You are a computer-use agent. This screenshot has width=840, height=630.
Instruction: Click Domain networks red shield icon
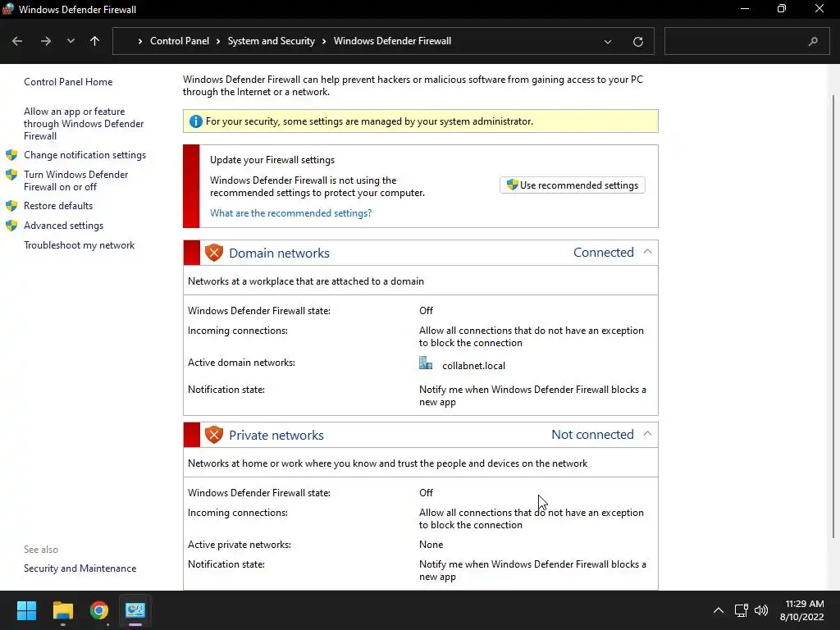pyautogui.click(x=214, y=253)
